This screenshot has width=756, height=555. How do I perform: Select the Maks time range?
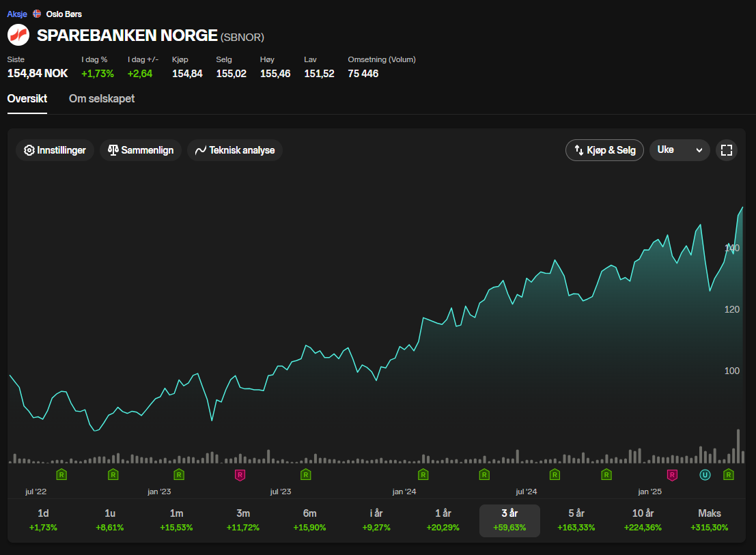pos(710,520)
